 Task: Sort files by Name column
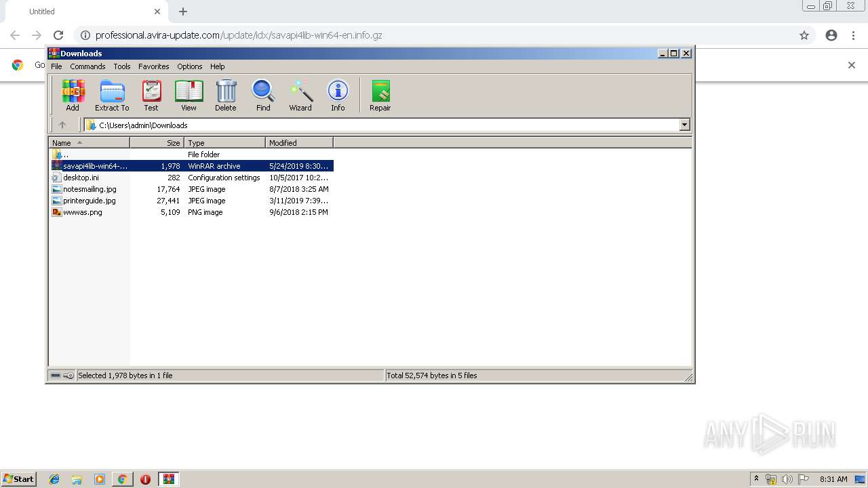pyautogui.click(x=90, y=143)
